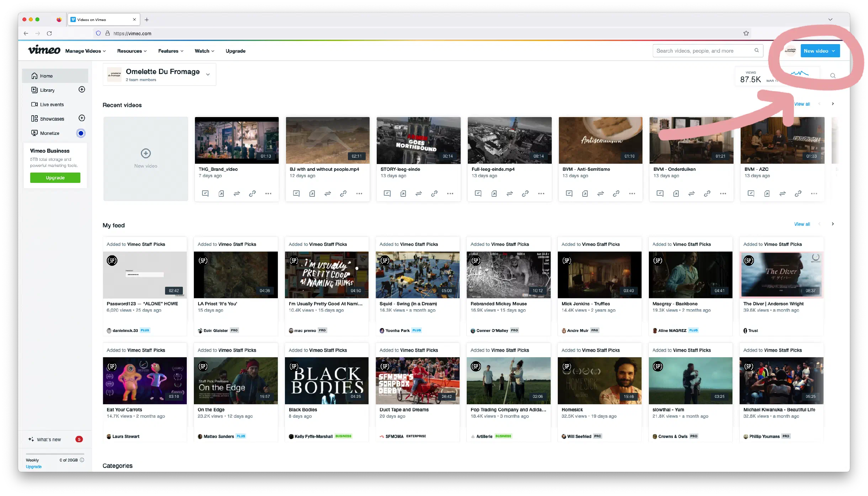Go back using browser back arrow
Viewport: 868px width, 496px height.
[x=26, y=33]
